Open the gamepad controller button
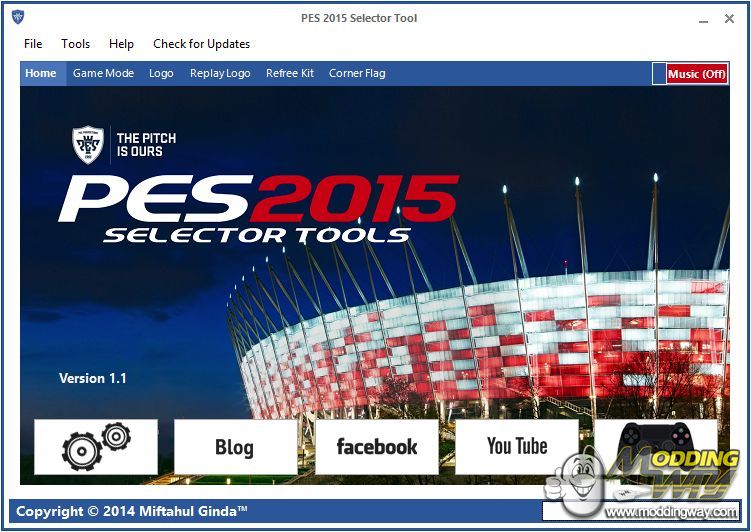751x532 pixels. (655, 440)
